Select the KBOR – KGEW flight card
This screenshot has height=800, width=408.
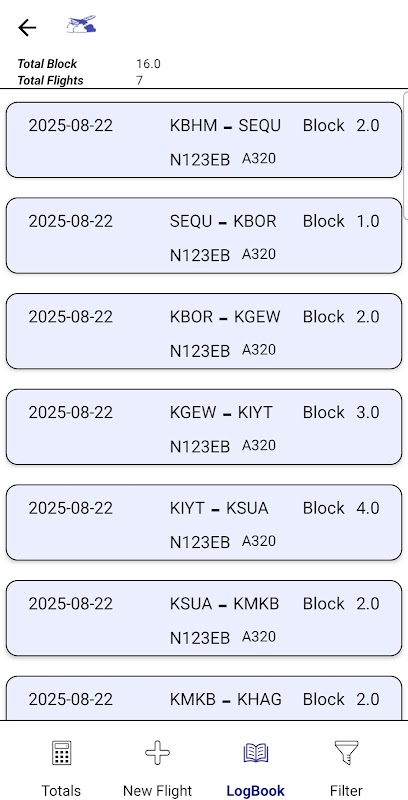(x=204, y=331)
